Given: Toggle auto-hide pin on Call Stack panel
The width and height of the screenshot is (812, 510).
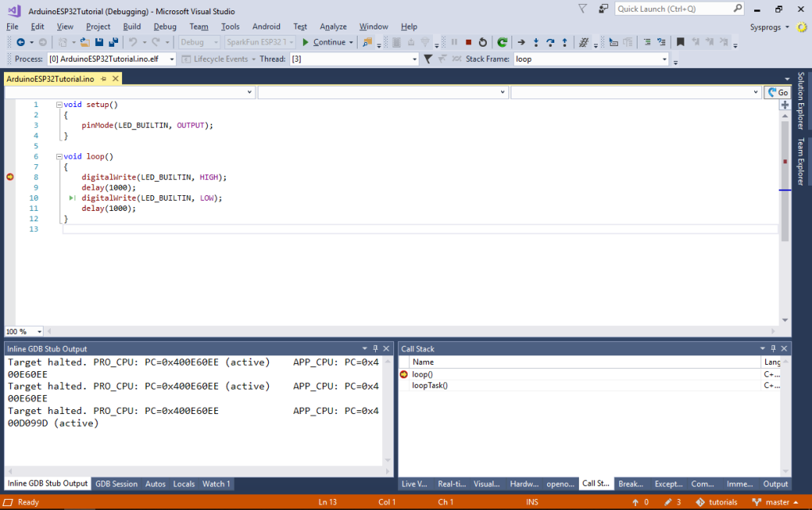Looking at the screenshot, I should click(x=772, y=348).
